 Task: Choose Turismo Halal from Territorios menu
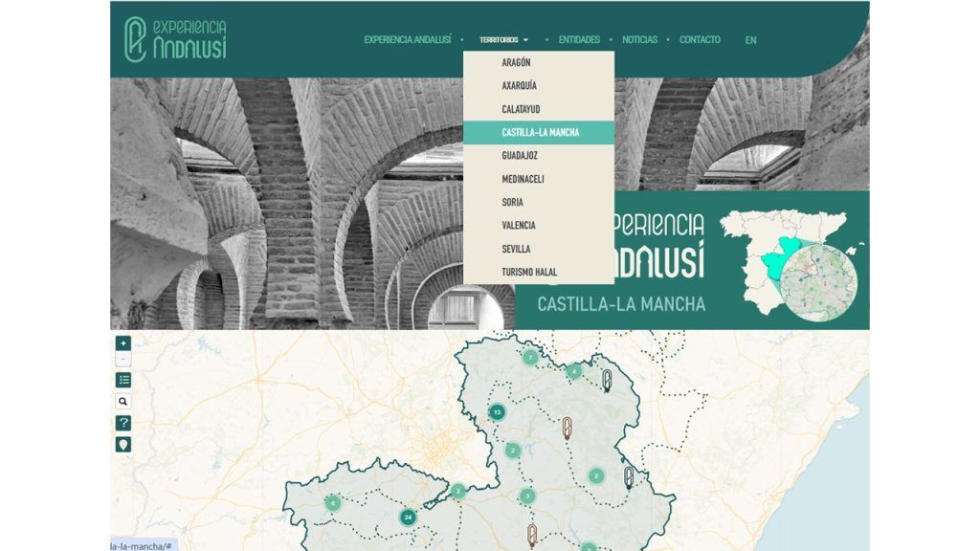coord(539,272)
